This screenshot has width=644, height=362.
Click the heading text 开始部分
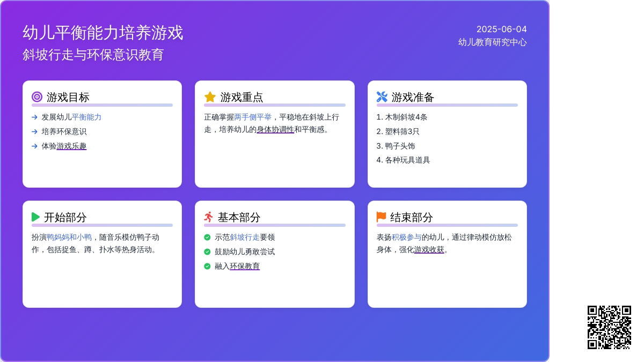tap(65, 217)
